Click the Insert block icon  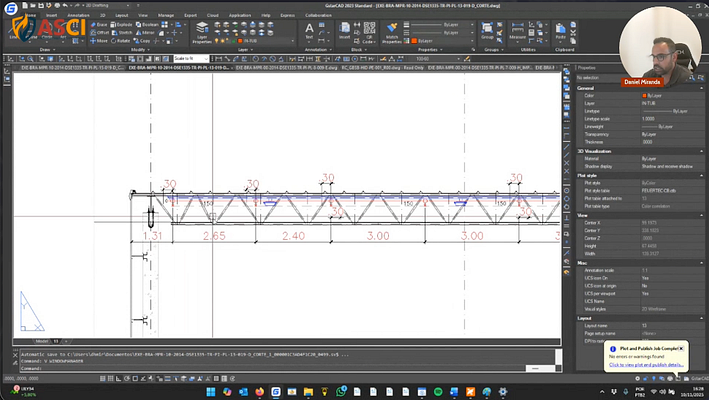[345, 31]
